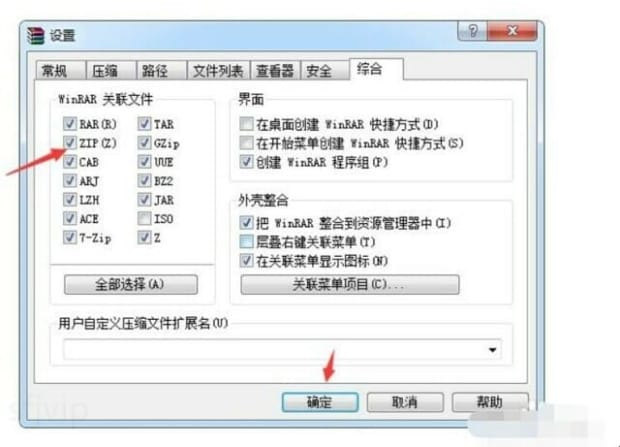Expand the user-defined extensions dropdown arrow
This screenshot has height=447, width=620.
[x=492, y=350]
